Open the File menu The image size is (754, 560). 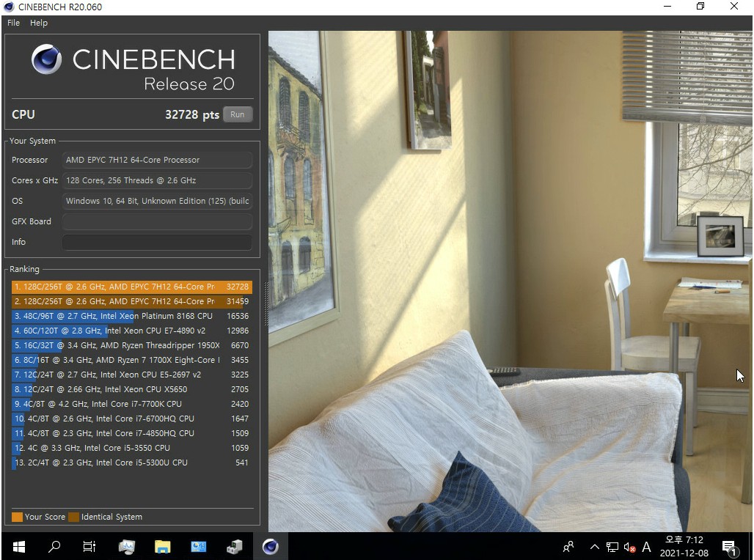[13, 23]
